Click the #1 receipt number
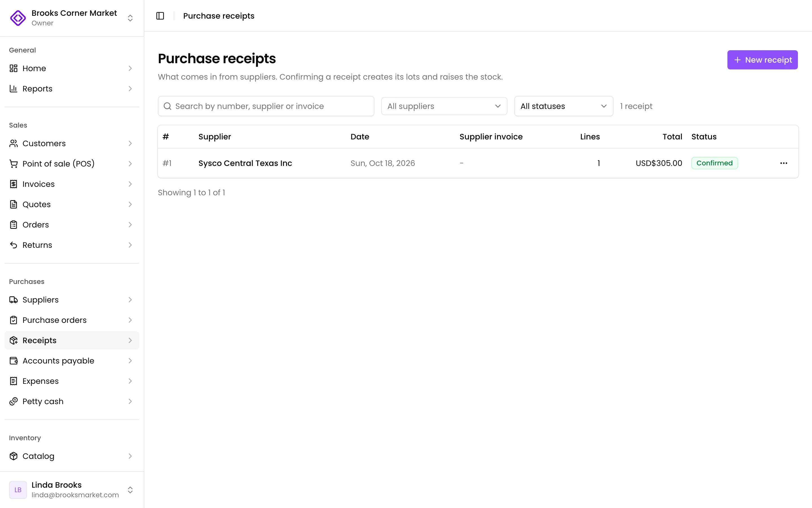The height and width of the screenshot is (508, 812). (167, 163)
